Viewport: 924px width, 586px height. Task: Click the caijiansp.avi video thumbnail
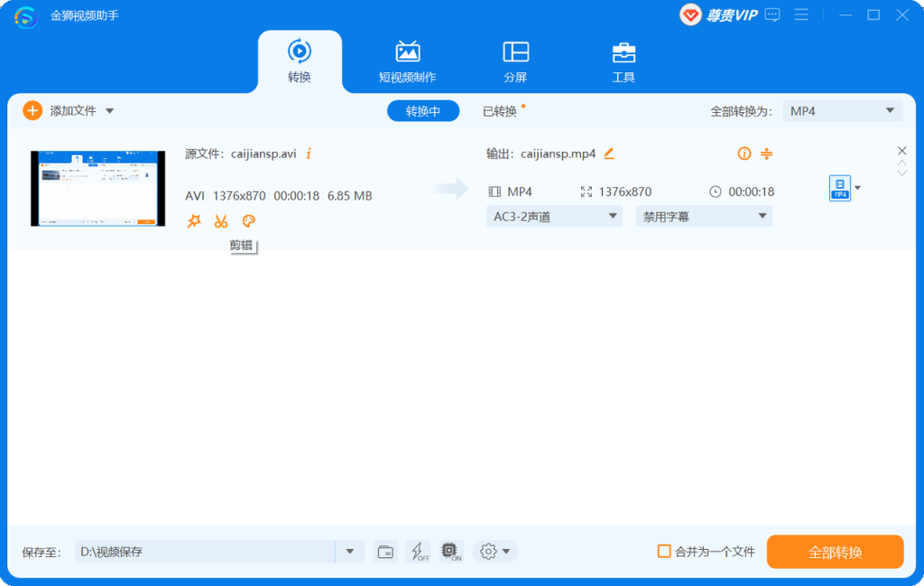(x=97, y=189)
